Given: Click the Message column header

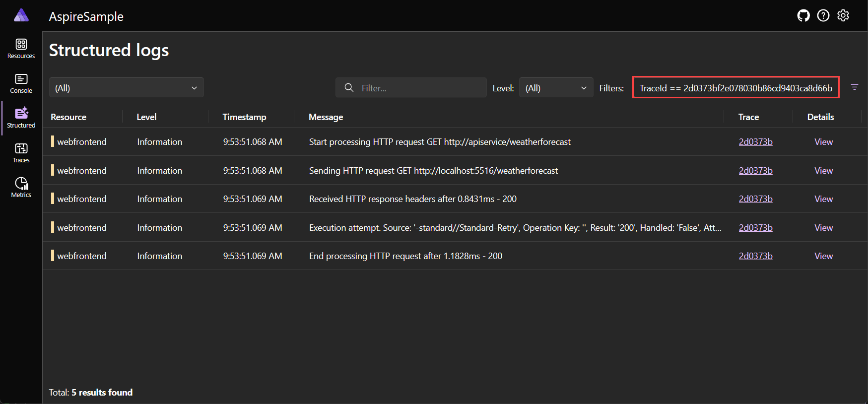Looking at the screenshot, I should pos(326,117).
